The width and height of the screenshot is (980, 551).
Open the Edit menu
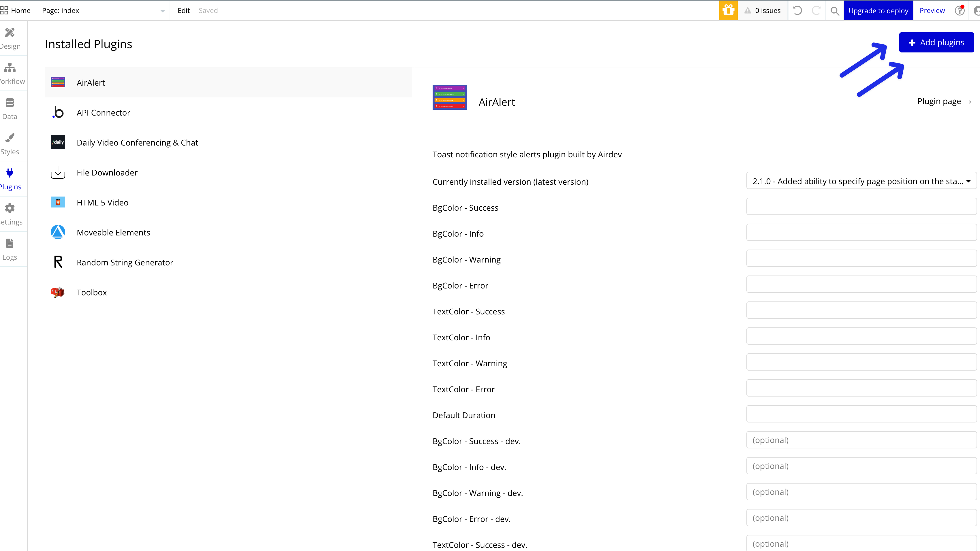pyautogui.click(x=183, y=11)
